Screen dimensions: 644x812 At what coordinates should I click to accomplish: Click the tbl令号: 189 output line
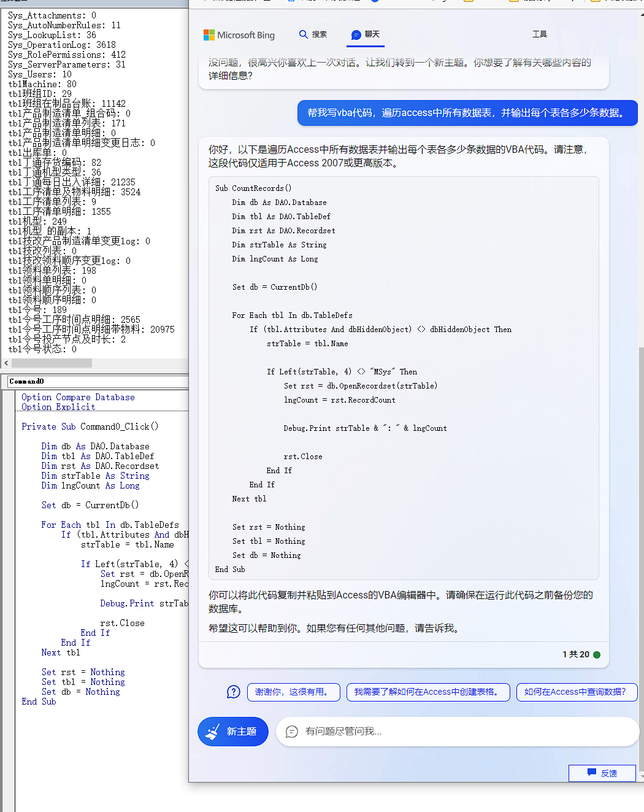(x=37, y=309)
